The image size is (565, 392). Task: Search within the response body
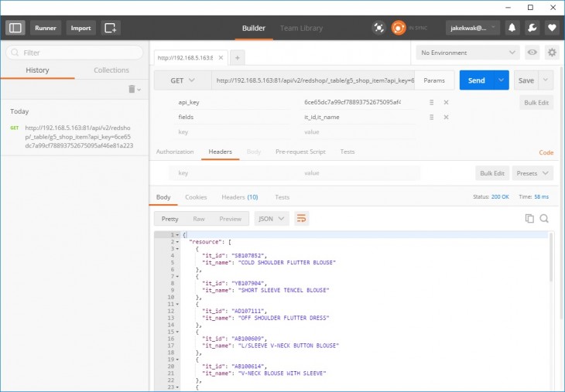[544, 219]
